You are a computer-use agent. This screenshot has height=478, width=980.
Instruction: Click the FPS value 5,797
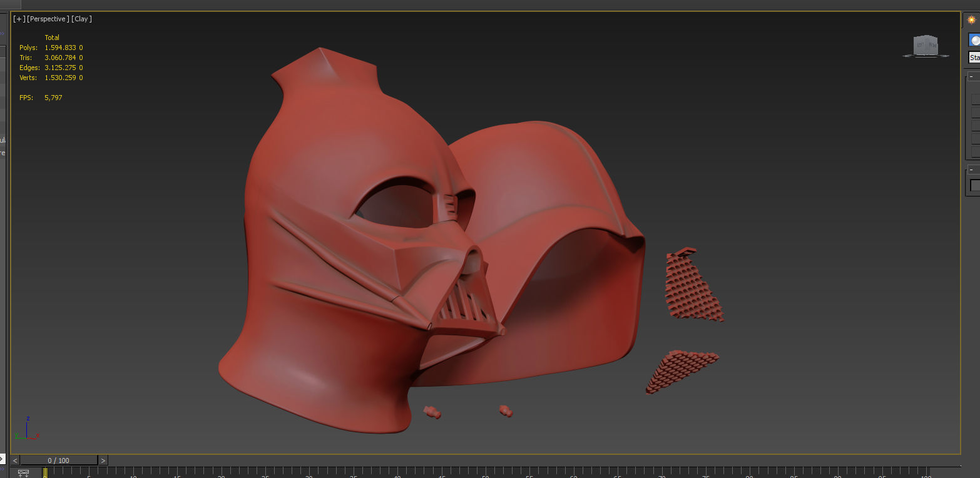tap(53, 98)
